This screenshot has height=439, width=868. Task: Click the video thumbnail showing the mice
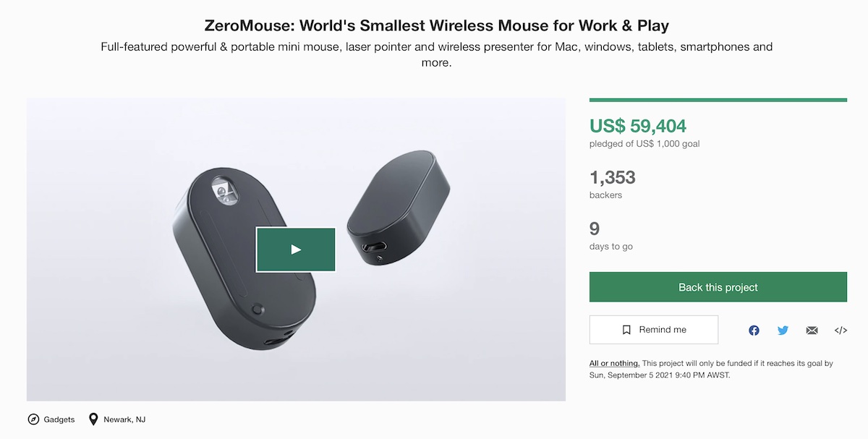coord(295,249)
